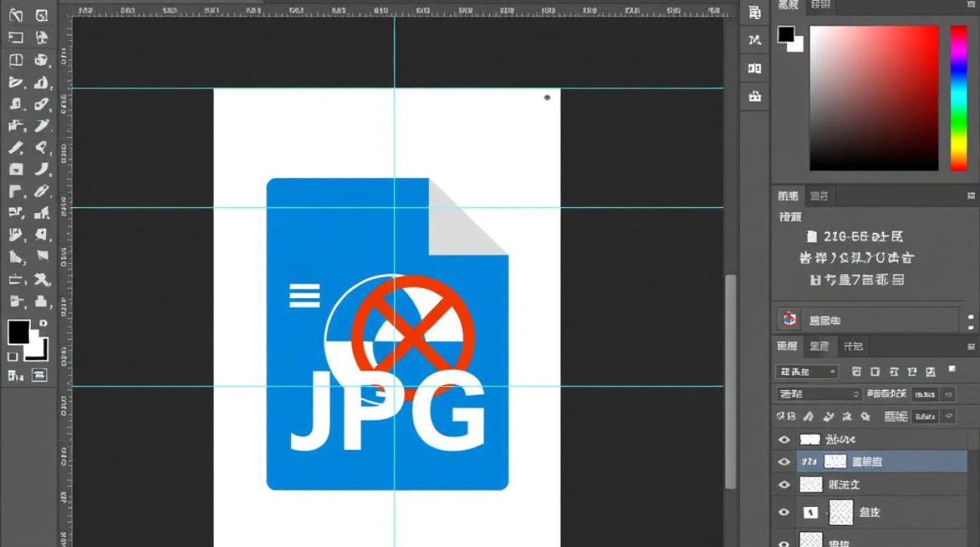This screenshot has height=547, width=980.
Task: Click the screen mode icon at toolbar bottom-right
Action: (x=39, y=376)
